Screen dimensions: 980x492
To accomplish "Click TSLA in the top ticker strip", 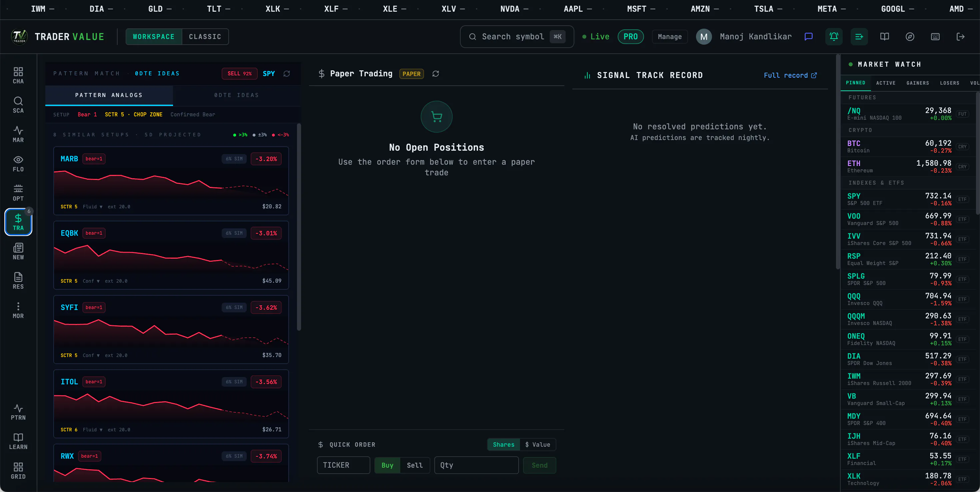I will point(768,9).
